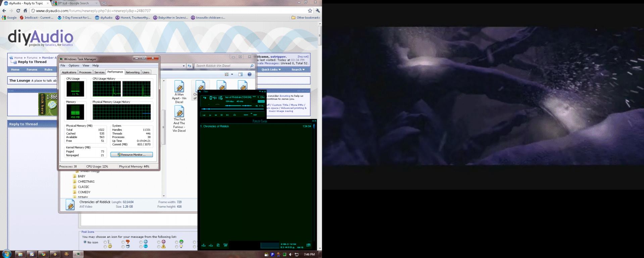Switch to Applications tab in Task Manager

pyautogui.click(x=69, y=72)
